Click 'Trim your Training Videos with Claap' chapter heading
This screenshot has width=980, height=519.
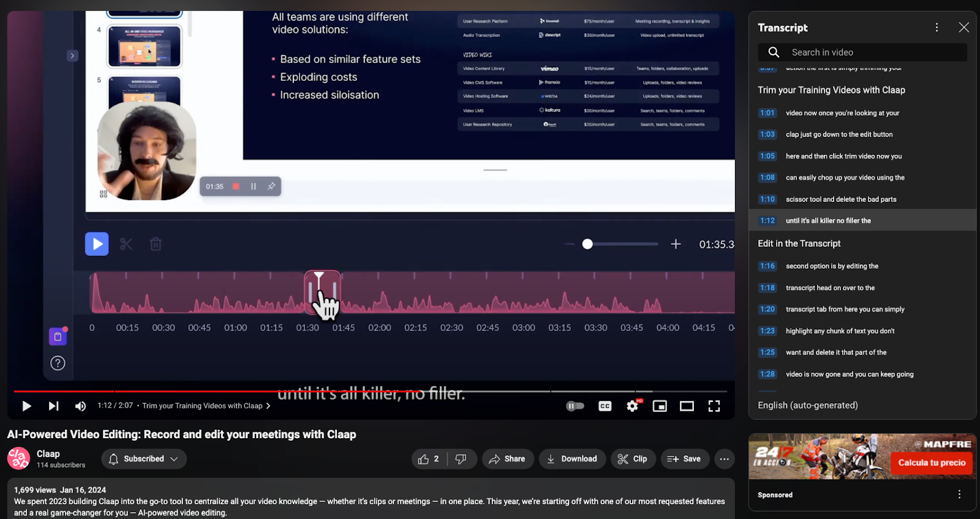click(x=831, y=90)
